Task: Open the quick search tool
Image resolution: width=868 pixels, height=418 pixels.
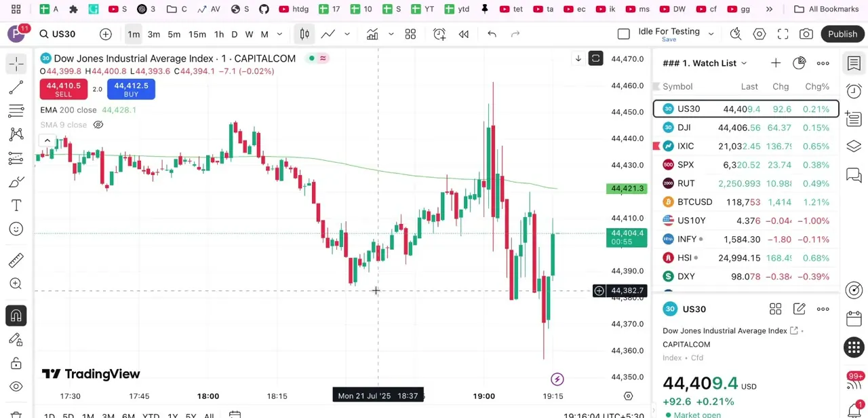Action: point(736,34)
